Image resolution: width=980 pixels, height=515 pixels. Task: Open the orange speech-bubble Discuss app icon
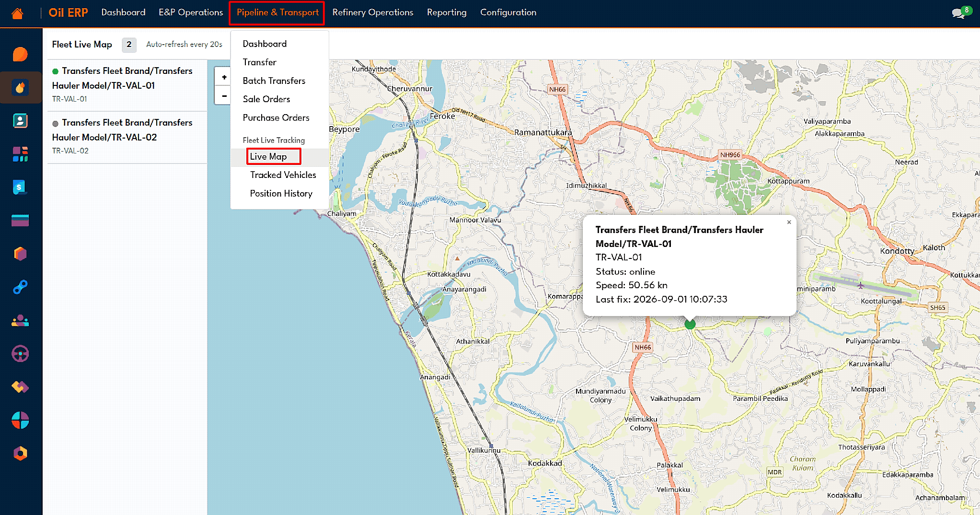pyautogui.click(x=20, y=54)
